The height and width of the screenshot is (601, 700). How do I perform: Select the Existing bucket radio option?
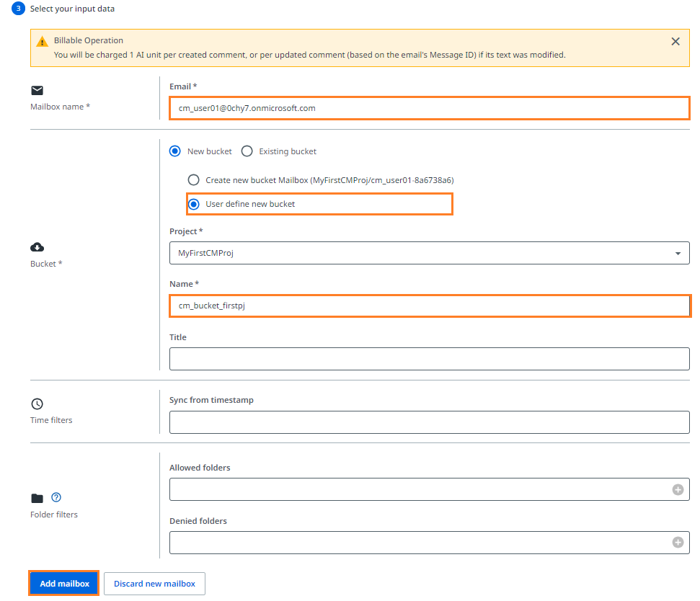pyautogui.click(x=247, y=151)
